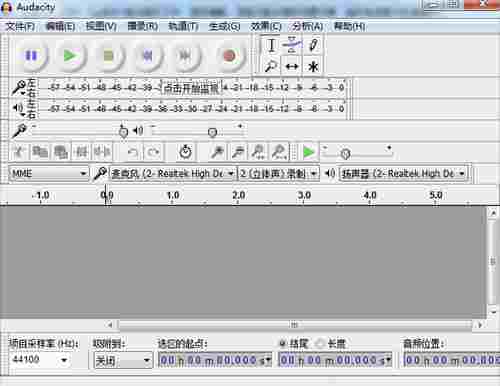Open the View (V) menu
The height and width of the screenshot is (386, 500).
tap(101, 26)
